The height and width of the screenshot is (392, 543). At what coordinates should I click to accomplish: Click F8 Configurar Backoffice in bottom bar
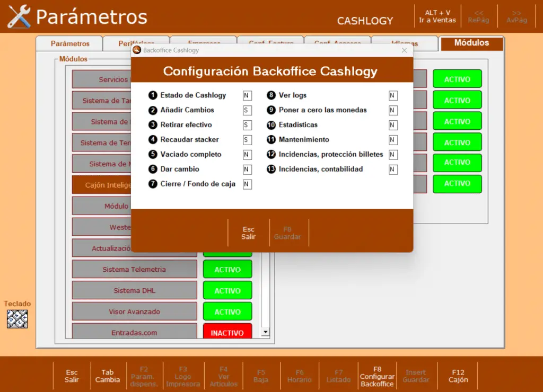tap(377, 377)
